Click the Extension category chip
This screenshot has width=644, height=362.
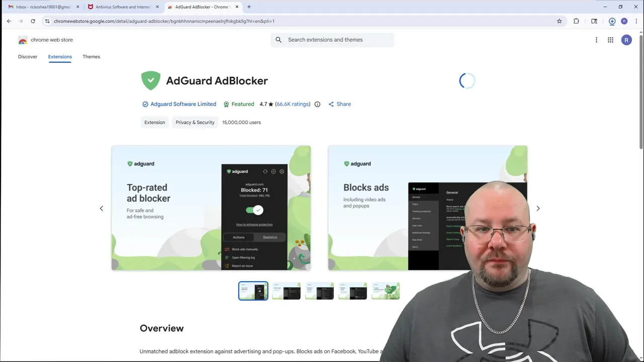pos(154,122)
